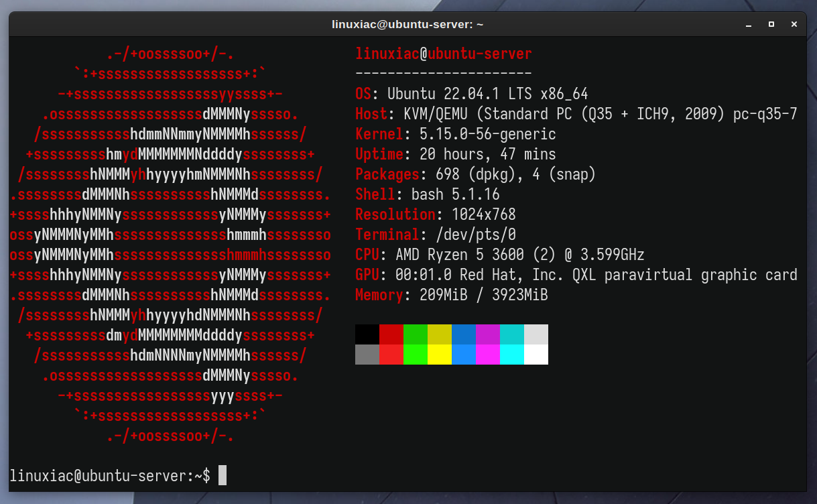Click the OS line Ubuntu 22.04.1 LTS
Viewport: 817px width, 504px height.
(x=472, y=94)
